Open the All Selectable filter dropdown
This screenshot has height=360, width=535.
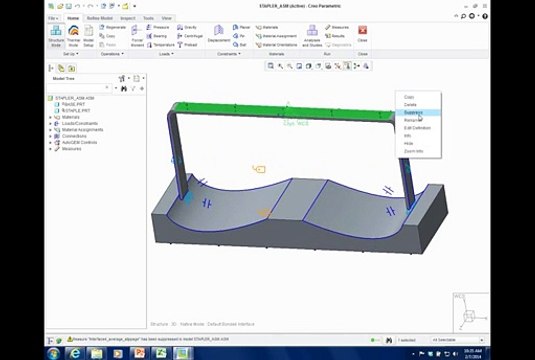point(458,340)
